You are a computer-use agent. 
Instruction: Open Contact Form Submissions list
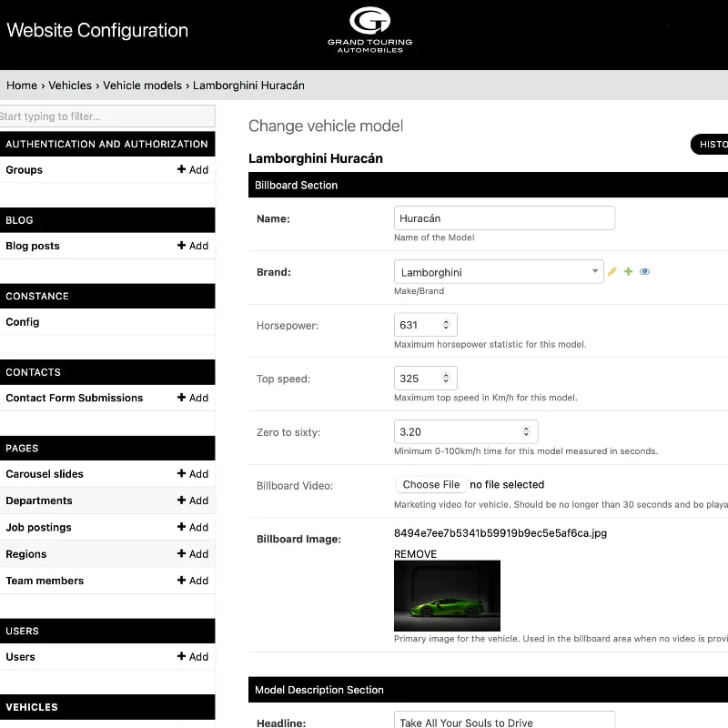75,398
